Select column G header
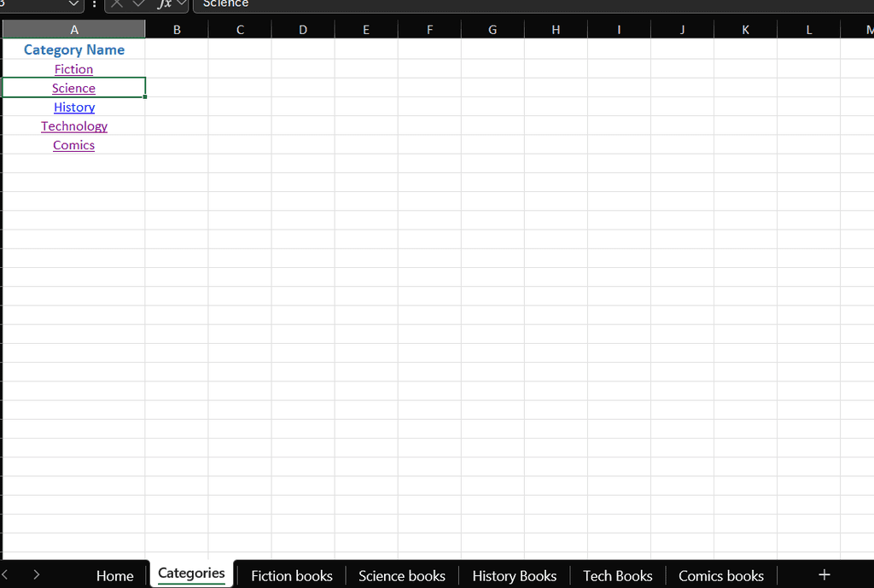Image resolution: width=874 pixels, height=588 pixels. [492, 30]
